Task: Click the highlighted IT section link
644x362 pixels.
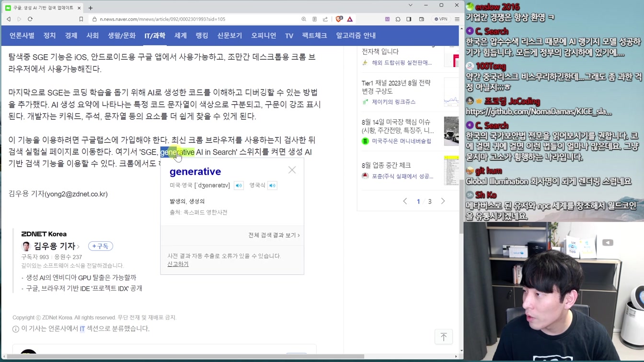Action: pos(82,328)
